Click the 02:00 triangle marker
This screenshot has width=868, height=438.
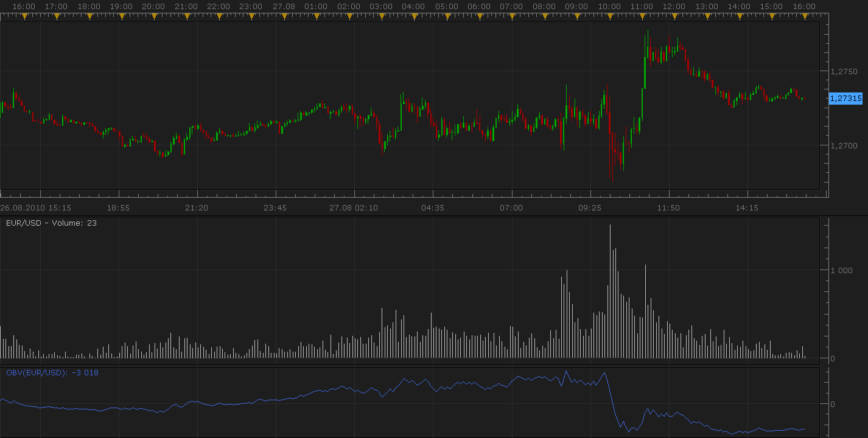pos(349,16)
